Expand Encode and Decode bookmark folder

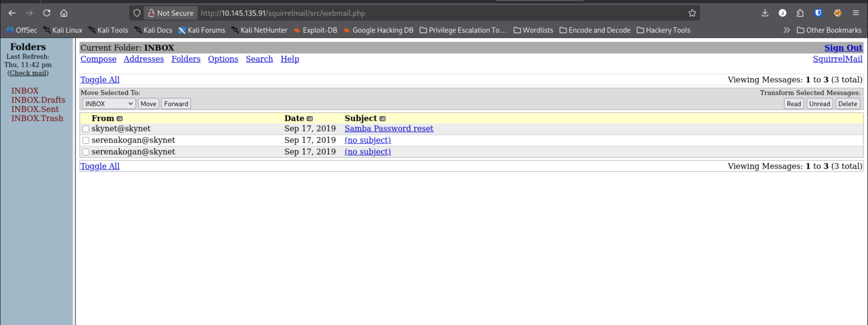pyautogui.click(x=595, y=30)
